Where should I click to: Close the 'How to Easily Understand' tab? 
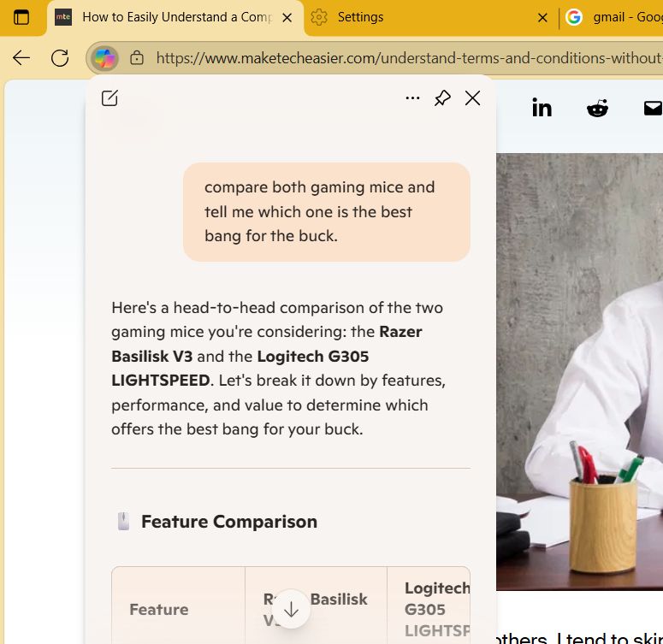click(287, 17)
